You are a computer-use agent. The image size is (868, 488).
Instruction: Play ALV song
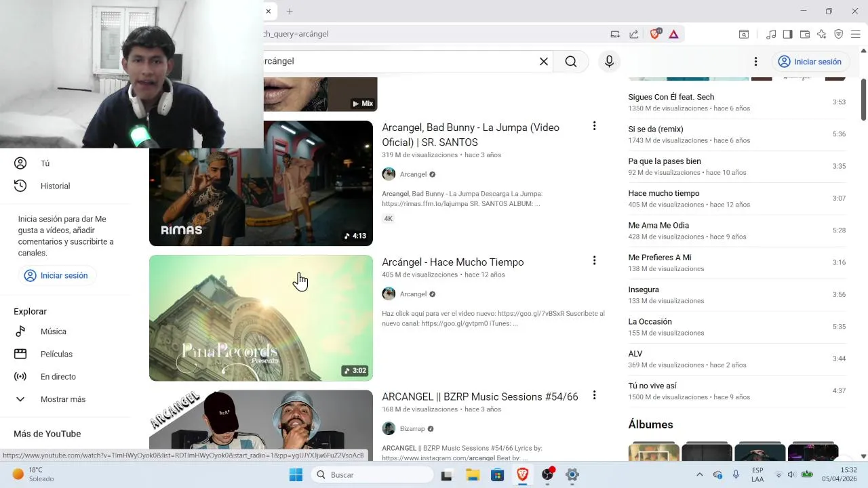coord(736,359)
